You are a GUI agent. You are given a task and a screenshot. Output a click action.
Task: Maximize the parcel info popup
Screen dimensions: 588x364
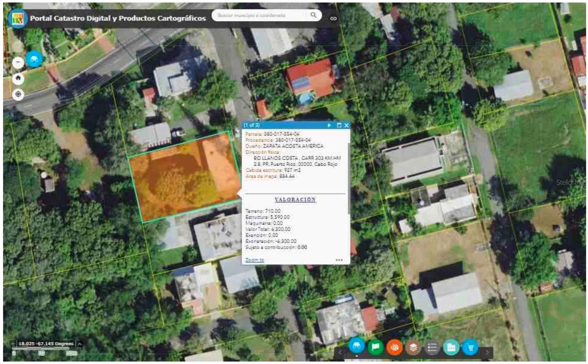(339, 125)
